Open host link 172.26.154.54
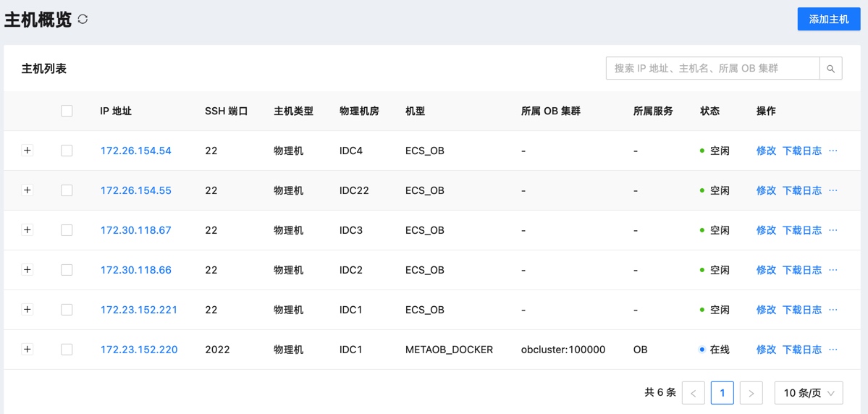Viewport: 868px width, 414px height. (x=135, y=151)
